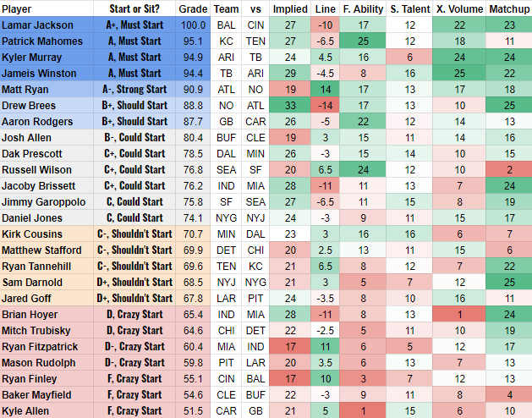Image resolution: width=532 pixels, height=418 pixels.
Task: Click Brian Hoyer's grade cell 65.4
Action: tap(193, 315)
